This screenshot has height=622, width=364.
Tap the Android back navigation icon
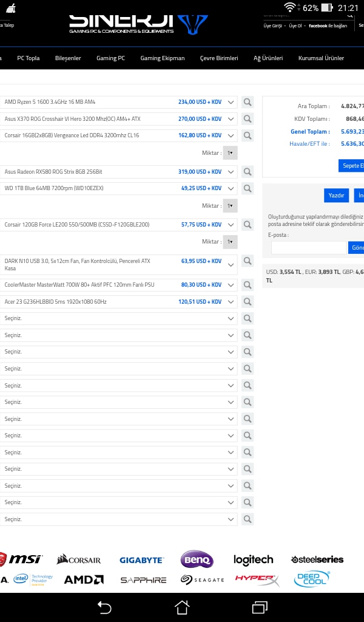[104, 607]
